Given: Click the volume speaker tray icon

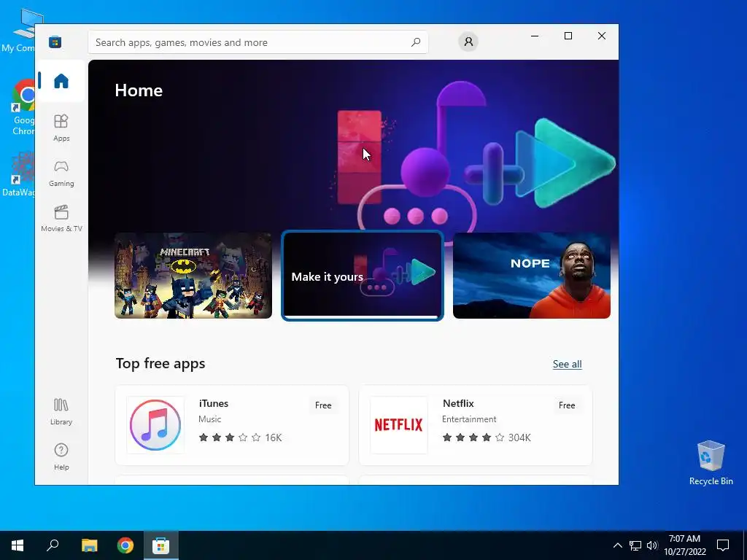Looking at the screenshot, I should [652, 545].
